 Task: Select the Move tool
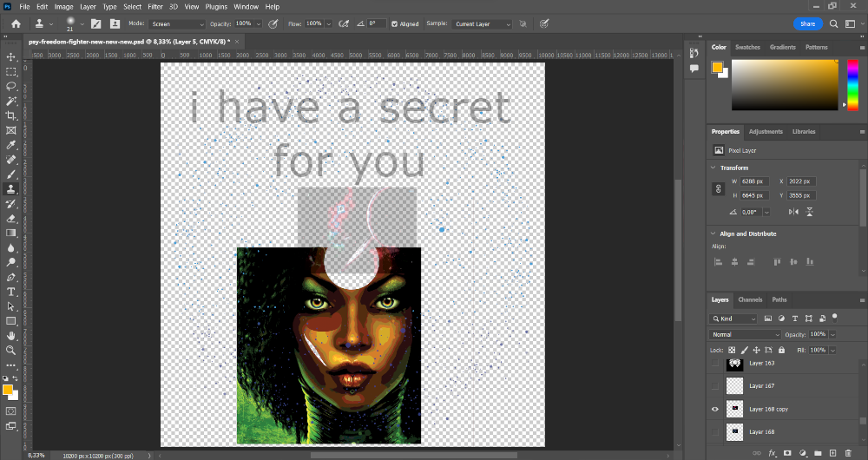(11, 57)
